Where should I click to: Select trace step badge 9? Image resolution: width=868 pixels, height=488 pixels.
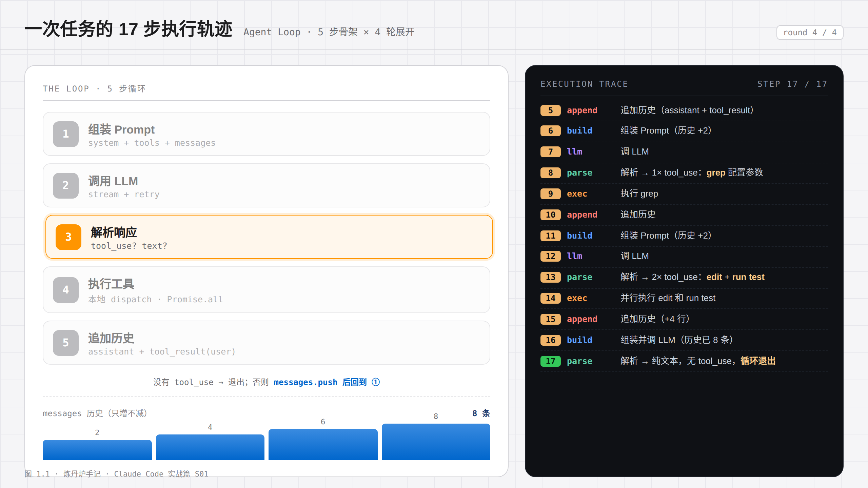pyautogui.click(x=550, y=194)
